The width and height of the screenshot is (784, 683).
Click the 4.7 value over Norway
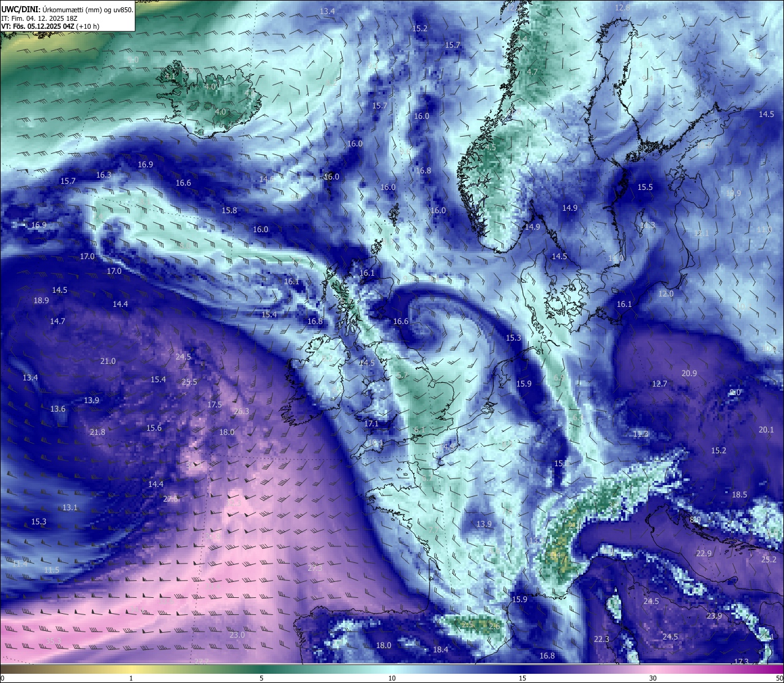pyautogui.click(x=532, y=72)
